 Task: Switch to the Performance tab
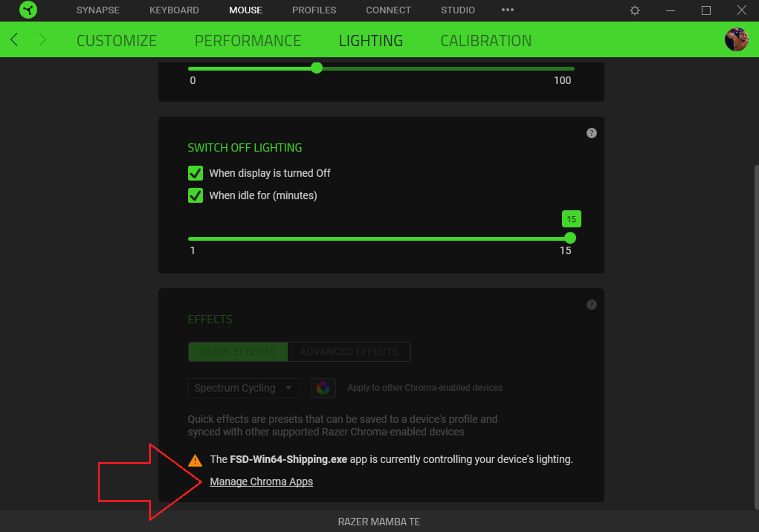pos(248,40)
